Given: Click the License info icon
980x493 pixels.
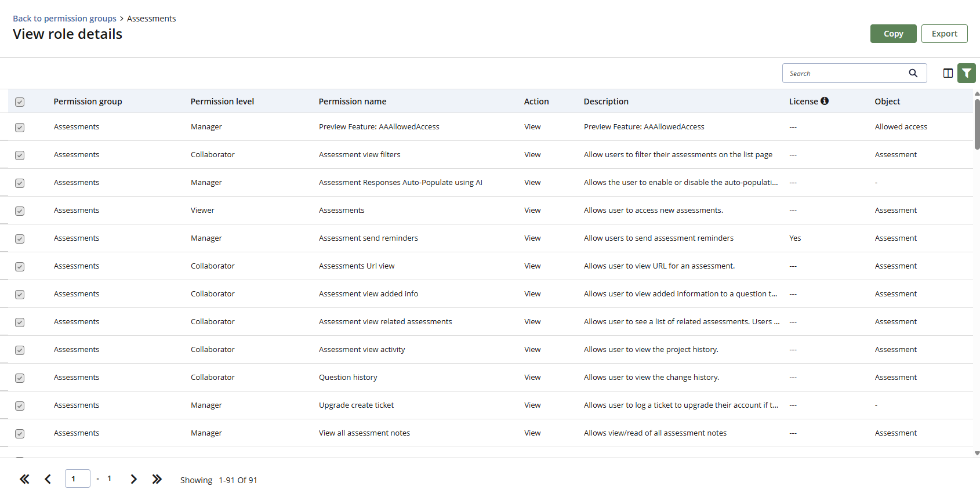Looking at the screenshot, I should click(825, 101).
